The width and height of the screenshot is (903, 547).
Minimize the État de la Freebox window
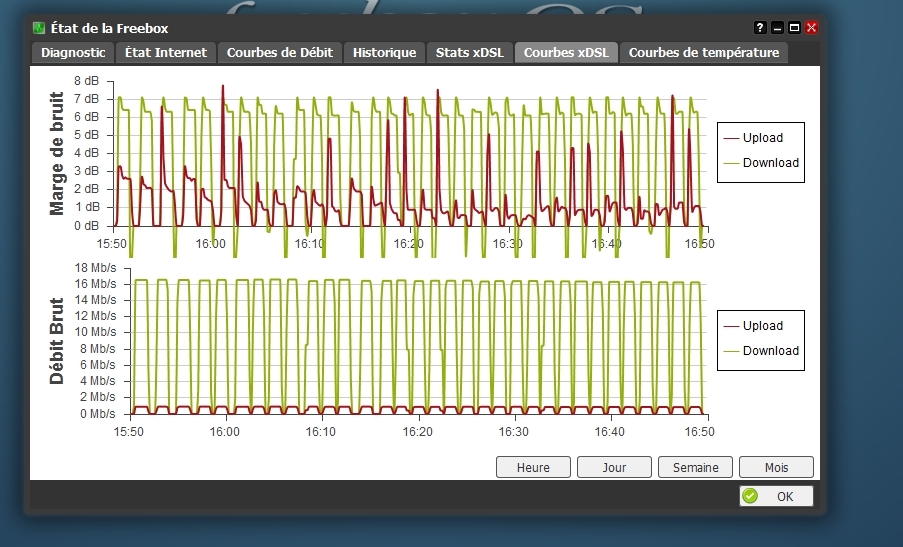777,28
